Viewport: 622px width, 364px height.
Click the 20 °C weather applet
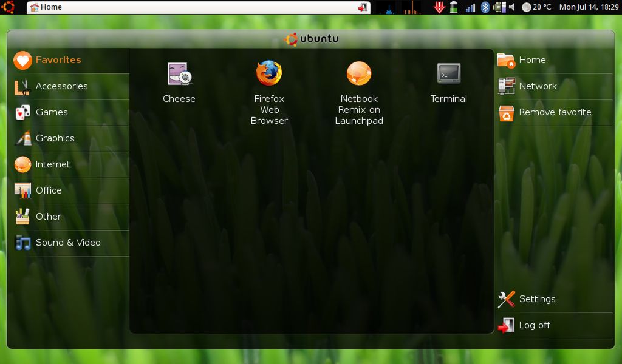pyautogui.click(x=537, y=7)
